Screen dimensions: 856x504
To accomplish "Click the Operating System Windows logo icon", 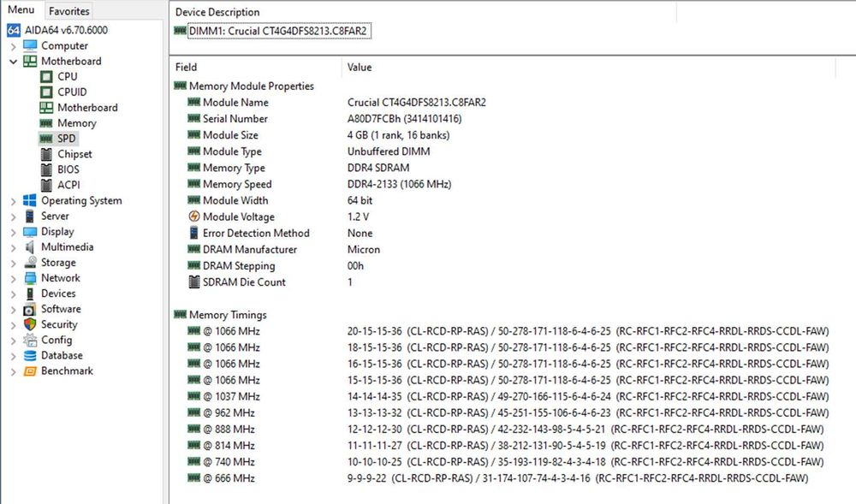I will click(x=30, y=200).
